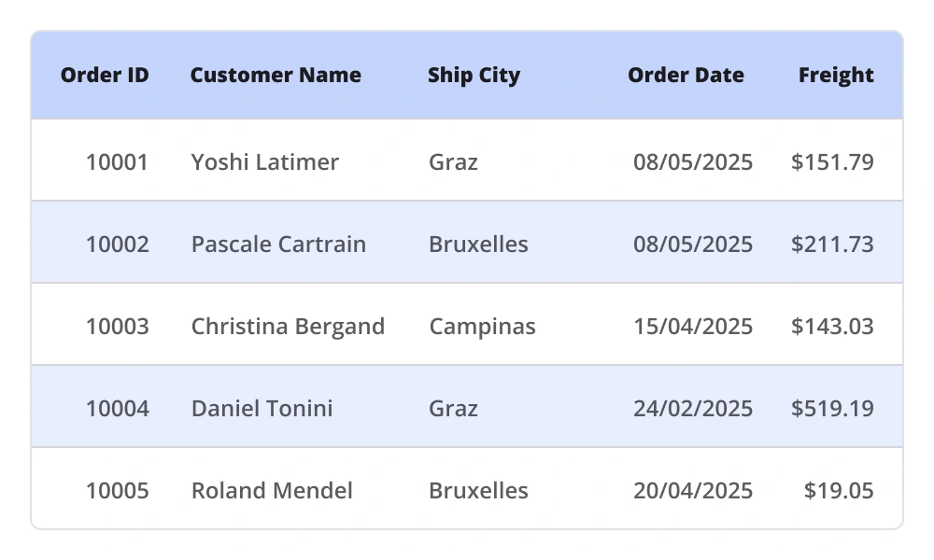Screen dimensions: 934x560
Task: Select the $519.19 freight cell
Action: point(832,409)
